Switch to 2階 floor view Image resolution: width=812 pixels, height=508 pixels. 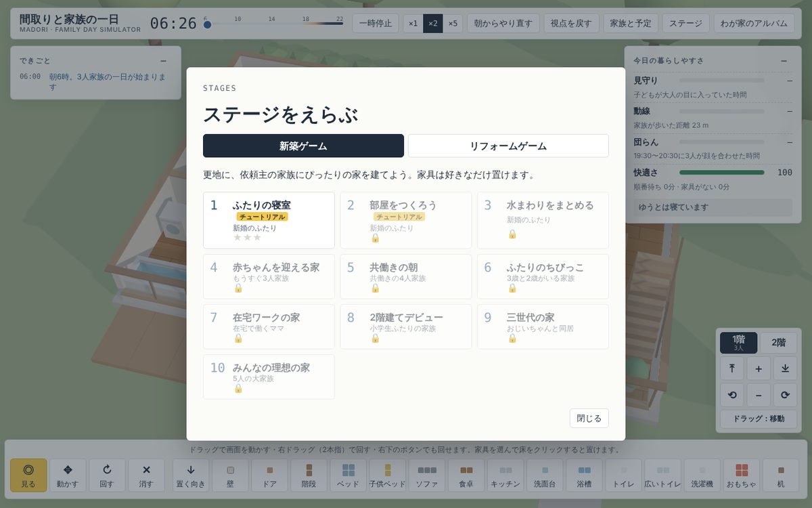pos(778,343)
